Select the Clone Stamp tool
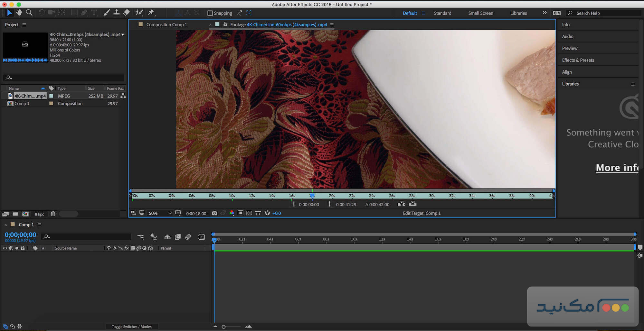Screen dimensions: 644x331 click(117, 13)
